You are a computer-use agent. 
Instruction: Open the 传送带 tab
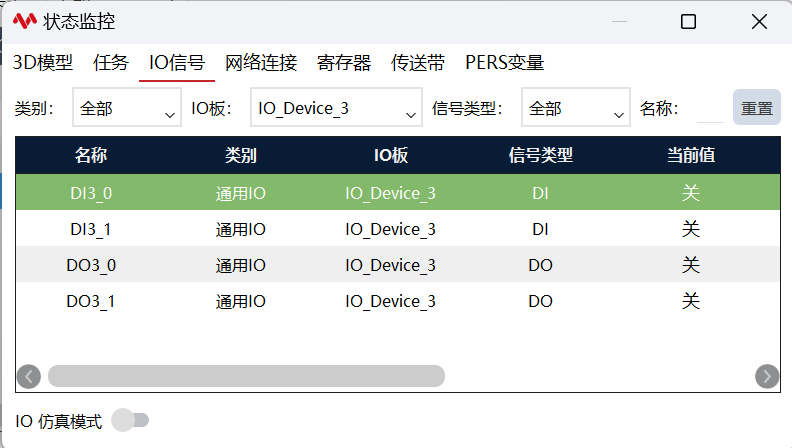tap(418, 63)
